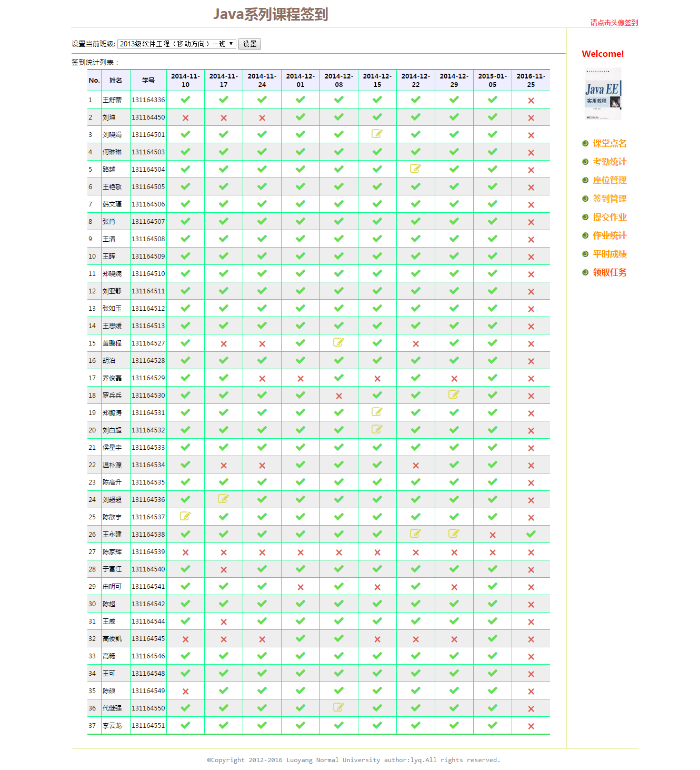This screenshot has height=770, width=700.
Task: Select student ID 131164336
Action: [148, 100]
